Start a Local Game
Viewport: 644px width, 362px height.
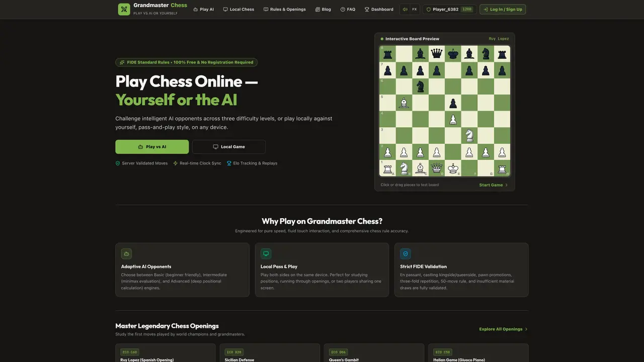tap(229, 147)
